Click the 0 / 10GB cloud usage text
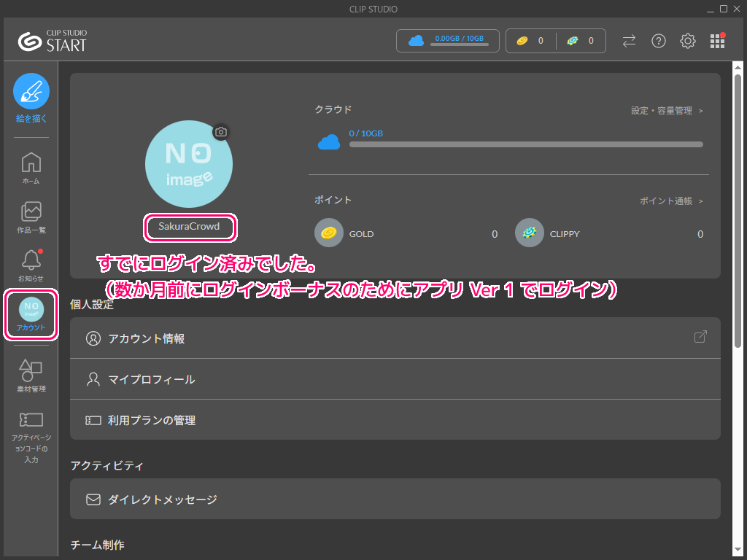 (x=366, y=133)
